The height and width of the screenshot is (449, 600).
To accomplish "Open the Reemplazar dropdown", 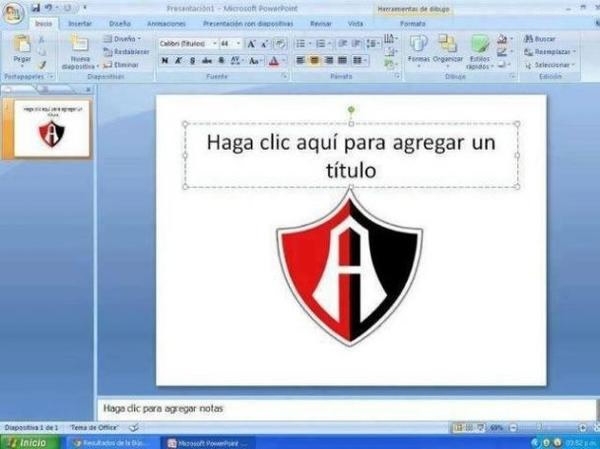I will pyautogui.click(x=550, y=52).
